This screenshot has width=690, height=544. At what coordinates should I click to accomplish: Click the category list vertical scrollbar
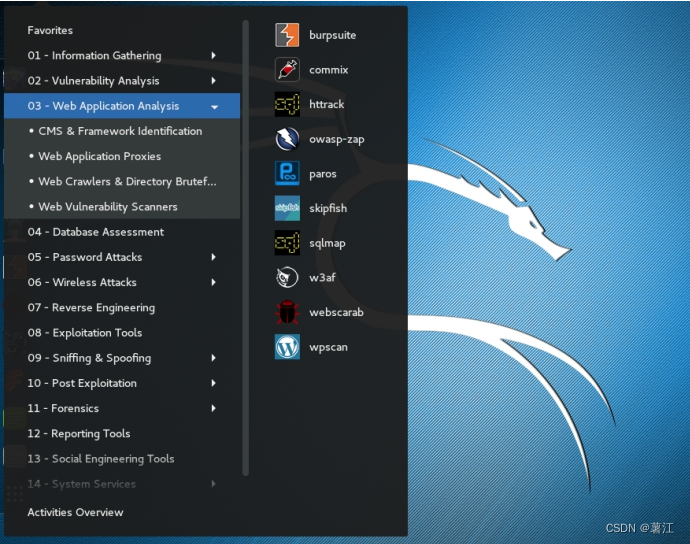pos(246,248)
